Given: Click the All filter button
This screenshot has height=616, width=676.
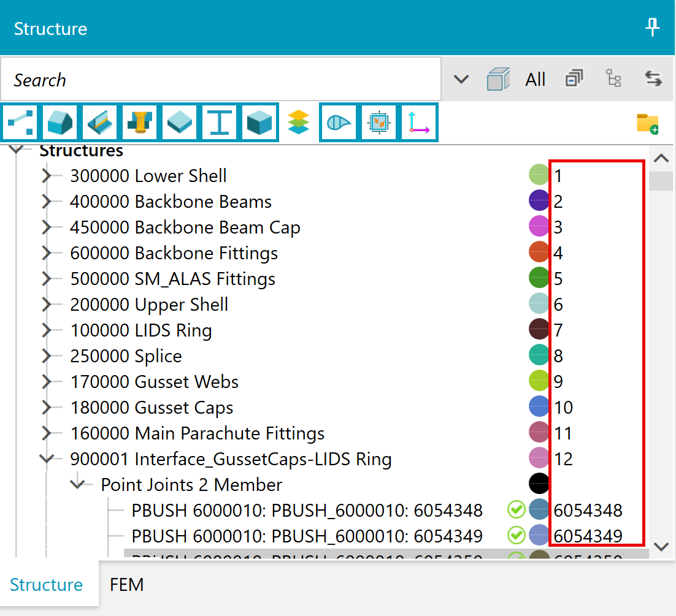Looking at the screenshot, I should (536, 79).
